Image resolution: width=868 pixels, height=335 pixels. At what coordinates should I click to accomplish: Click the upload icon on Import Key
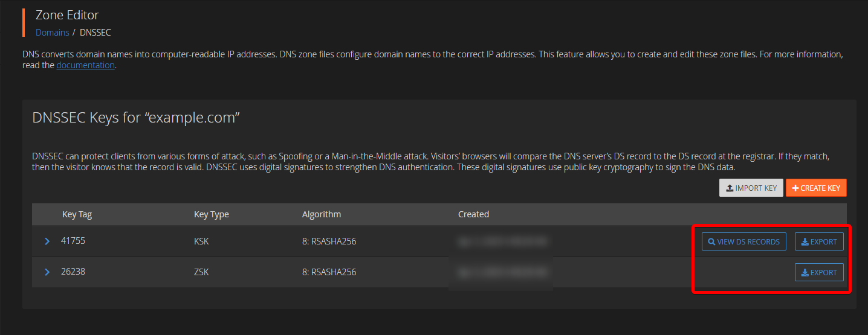click(x=730, y=188)
